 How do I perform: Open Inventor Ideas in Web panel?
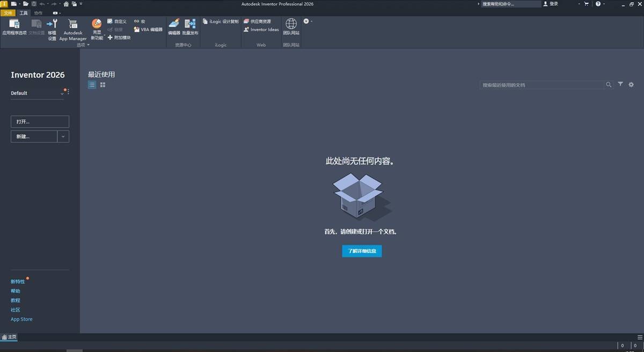(261, 30)
